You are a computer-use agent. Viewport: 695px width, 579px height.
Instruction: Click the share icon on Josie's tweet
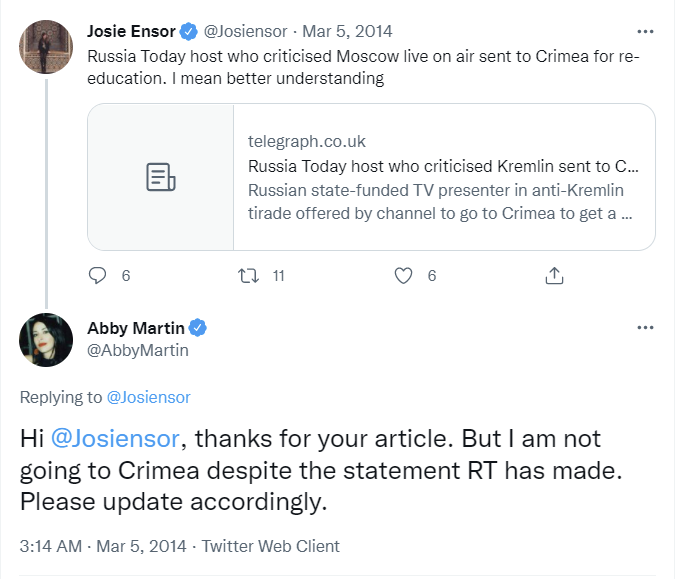(555, 275)
